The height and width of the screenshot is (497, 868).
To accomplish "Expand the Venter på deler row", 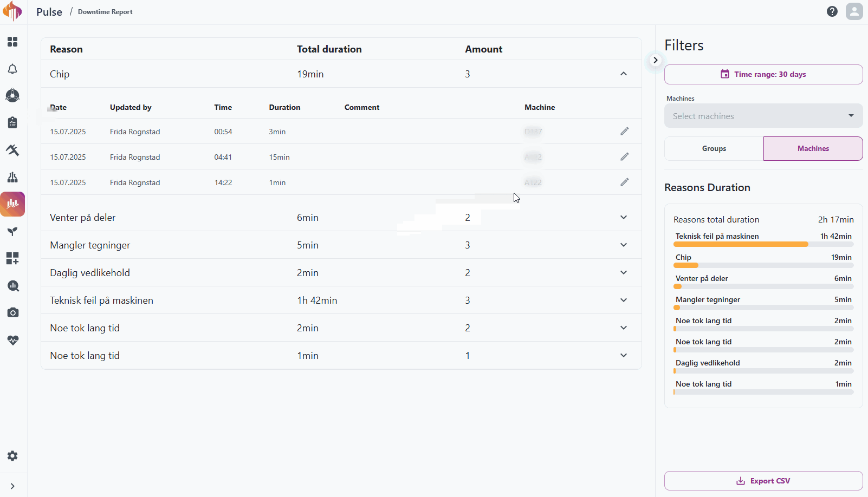I will 623,218.
